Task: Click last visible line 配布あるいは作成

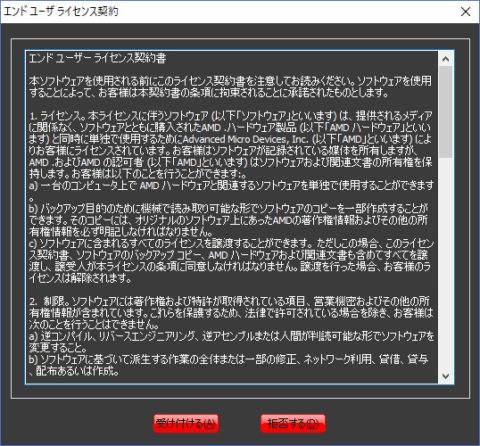Action: pyautogui.click(x=74, y=371)
